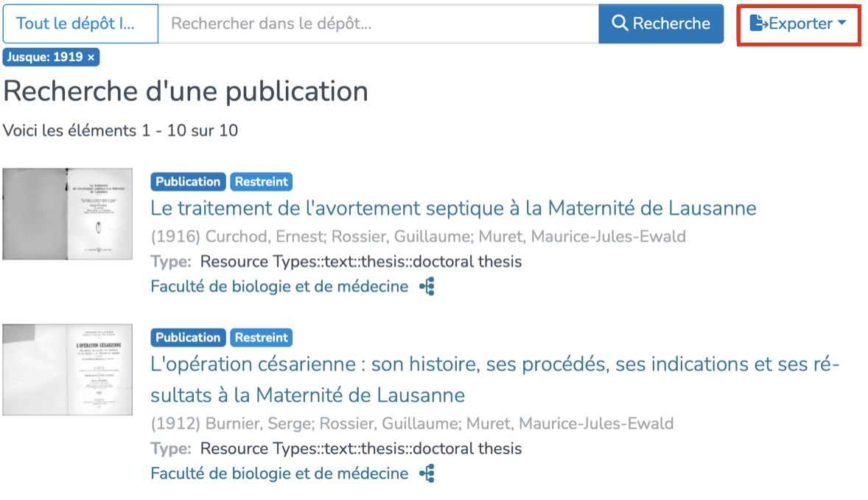Viewport: 868px width, 500px height.
Task: Remove the "Jusque: 1919" filter tag
Action: [91, 57]
